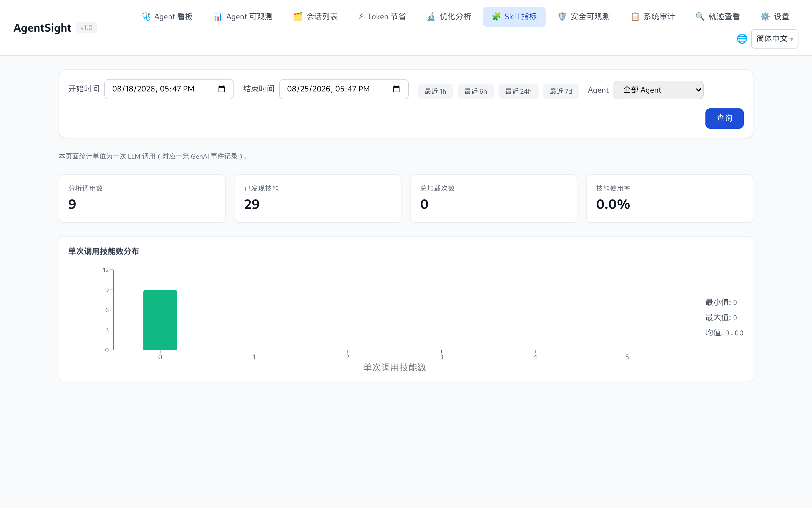
Task: Click the lightning bolt icon beside Token 节省
Action: coord(361,16)
